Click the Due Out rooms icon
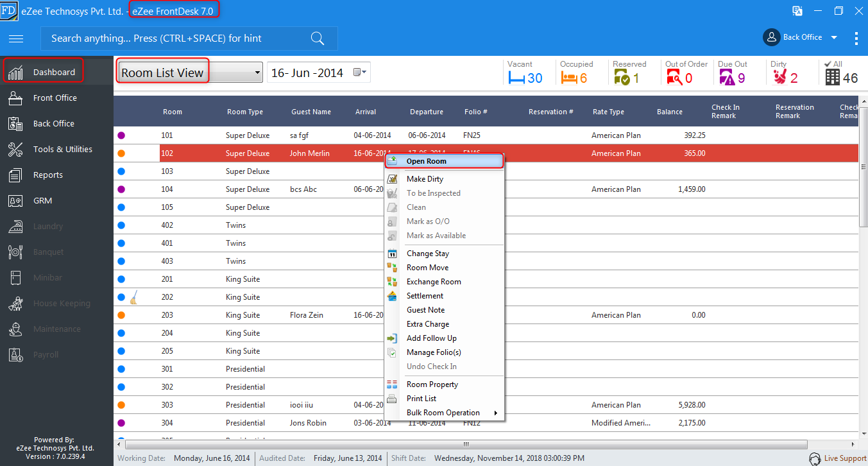 pyautogui.click(x=727, y=78)
